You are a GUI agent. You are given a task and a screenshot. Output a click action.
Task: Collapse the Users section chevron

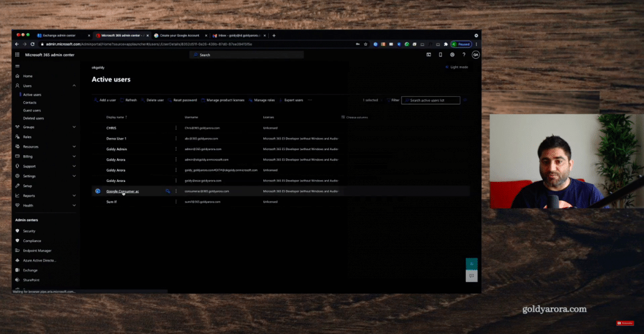pyautogui.click(x=74, y=86)
